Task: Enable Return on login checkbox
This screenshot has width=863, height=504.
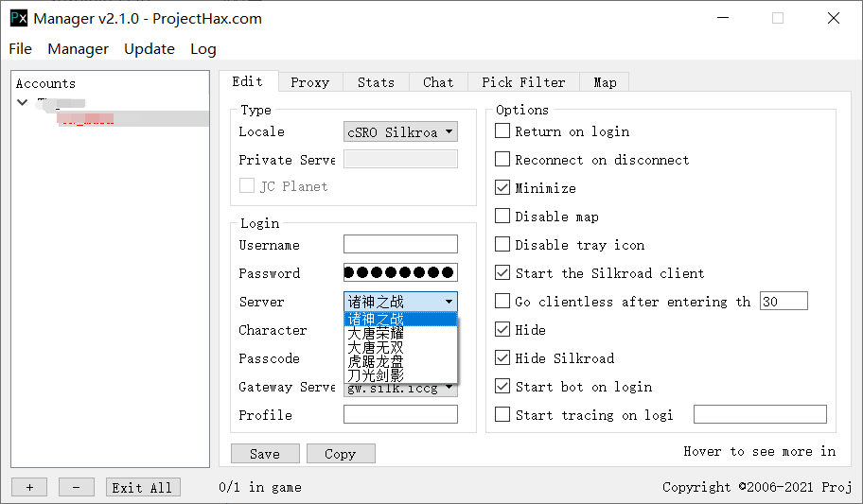Action: [x=502, y=131]
